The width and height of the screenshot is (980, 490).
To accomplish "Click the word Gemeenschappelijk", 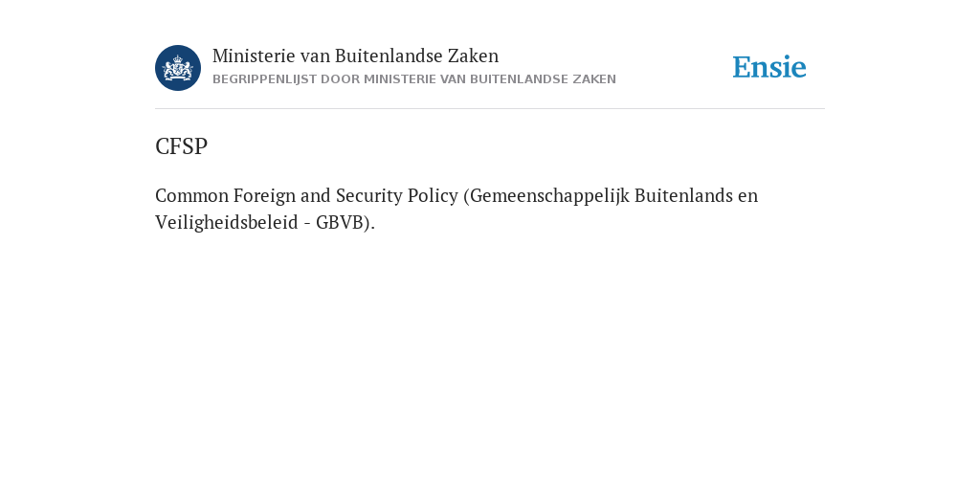I will click(x=549, y=195).
